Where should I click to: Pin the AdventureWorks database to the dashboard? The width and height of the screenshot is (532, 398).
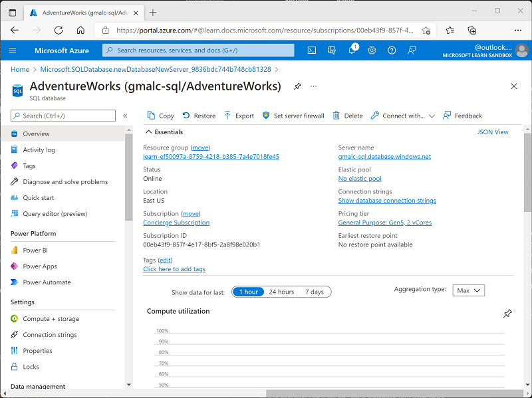click(x=297, y=86)
